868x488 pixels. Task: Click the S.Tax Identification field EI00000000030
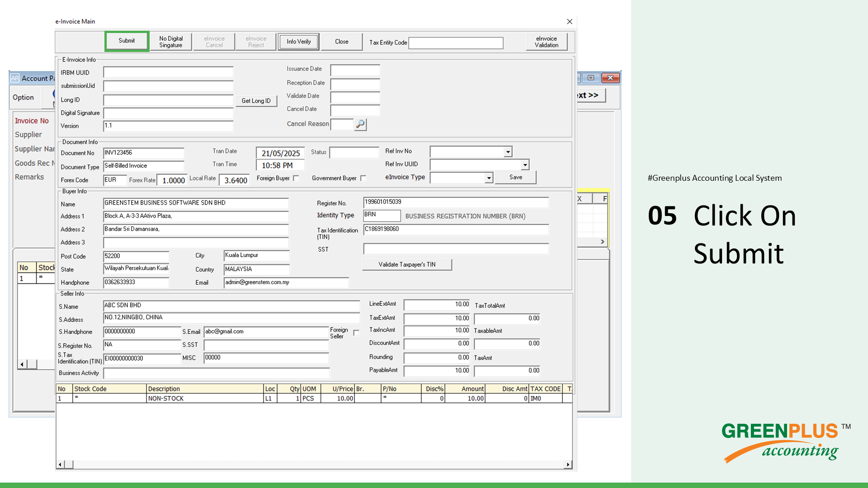pos(142,359)
